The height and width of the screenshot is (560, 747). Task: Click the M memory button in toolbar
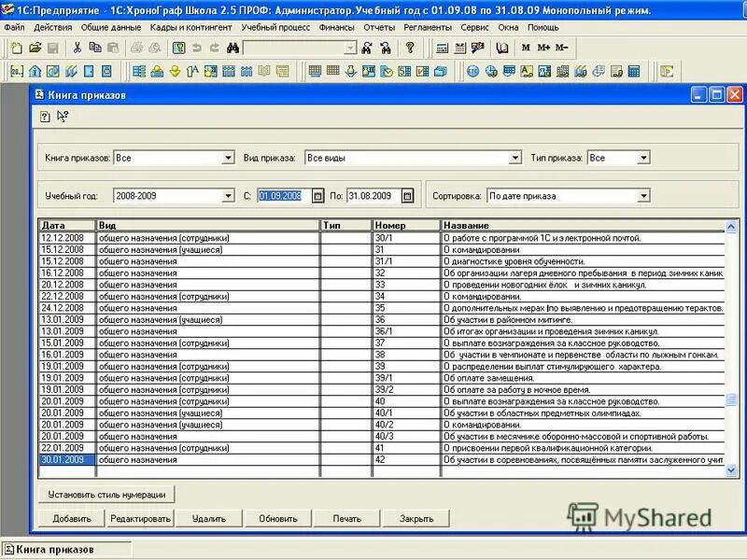click(526, 48)
